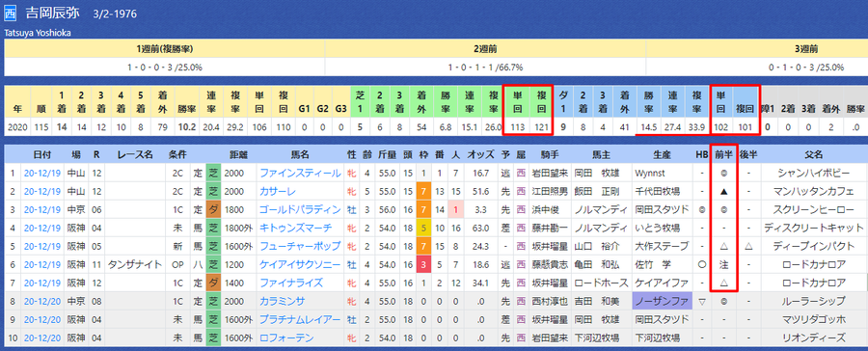Click the 注 mark in the ケイアイサクソニー row
This screenshot has height=351, width=868.
pos(723,264)
